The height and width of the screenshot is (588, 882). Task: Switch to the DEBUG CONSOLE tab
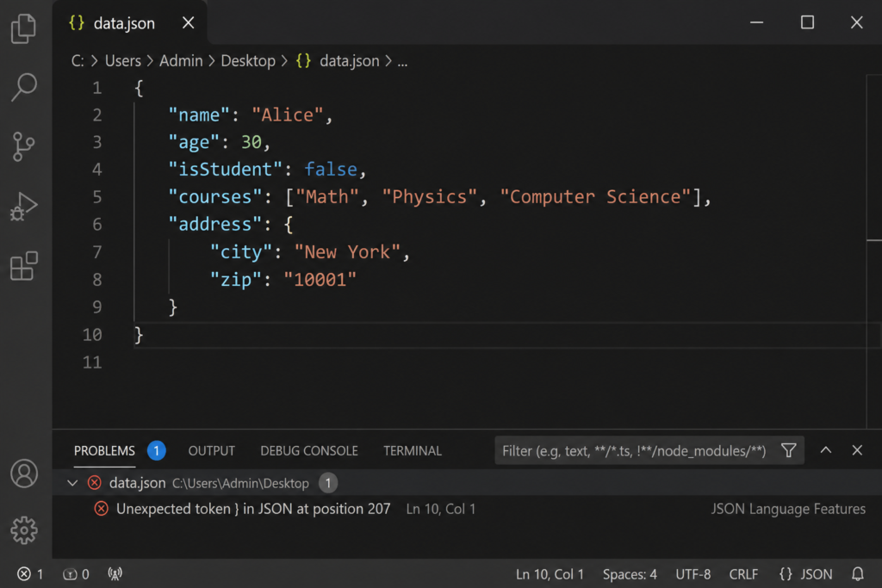coord(309,451)
